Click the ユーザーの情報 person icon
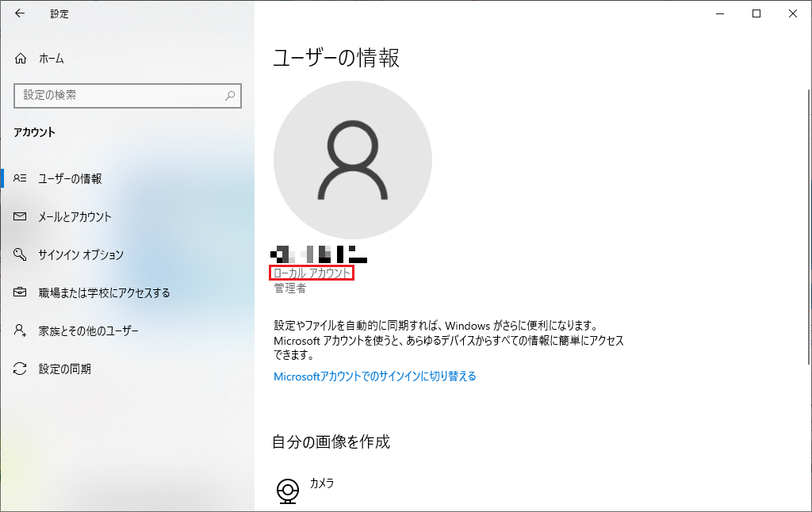This screenshot has height=512, width=812. click(x=21, y=179)
